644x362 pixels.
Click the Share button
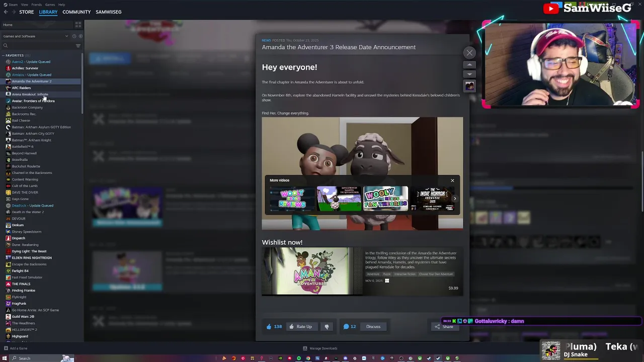[444, 327]
